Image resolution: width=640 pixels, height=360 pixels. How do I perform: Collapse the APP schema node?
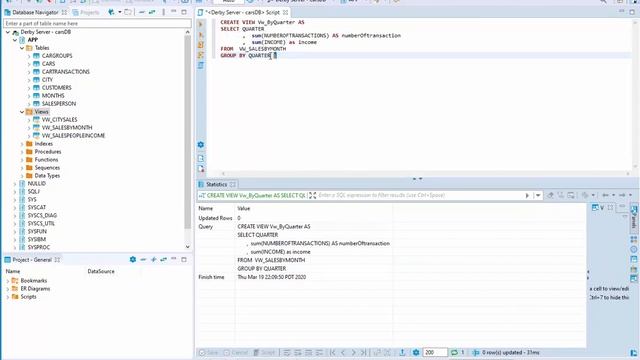pos(15,40)
